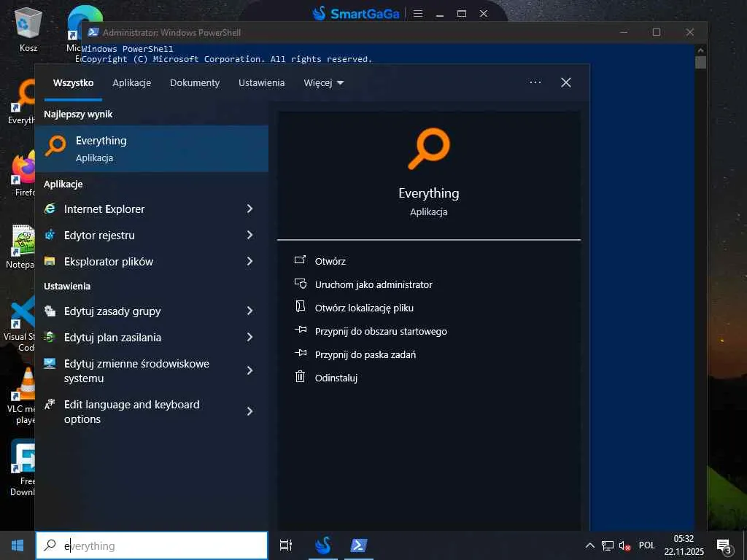Image resolution: width=747 pixels, height=560 pixels.
Task: Switch to Ustawienia search tab
Action: pyautogui.click(x=262, y=83)
